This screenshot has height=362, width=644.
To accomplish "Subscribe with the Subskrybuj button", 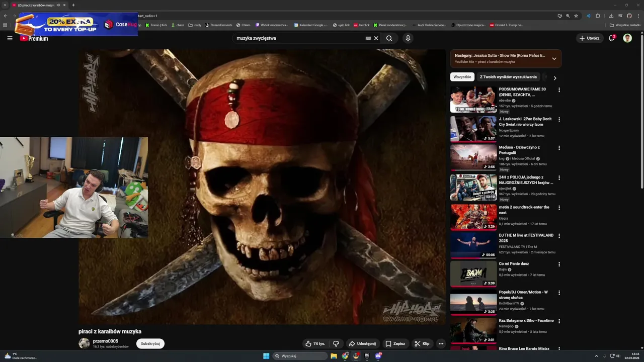I will pyautogui.click(x=150, y=344).
